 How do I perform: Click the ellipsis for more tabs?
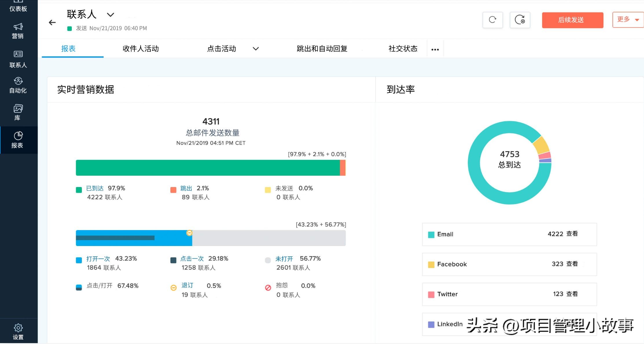[435, 49]
